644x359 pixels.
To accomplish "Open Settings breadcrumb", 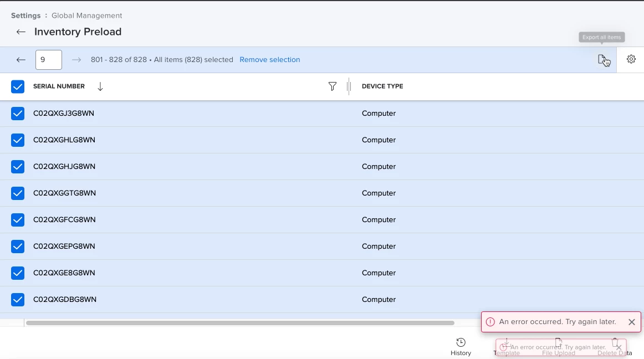I will [x=26, y=16].
